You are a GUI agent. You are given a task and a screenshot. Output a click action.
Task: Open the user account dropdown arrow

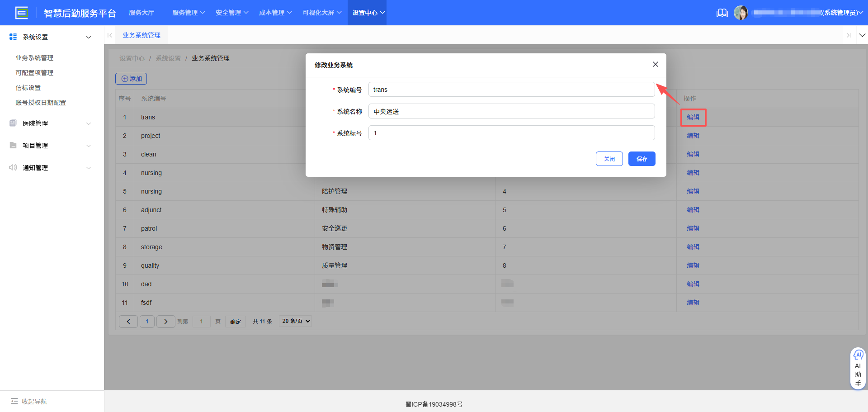(x=862, y=13)
